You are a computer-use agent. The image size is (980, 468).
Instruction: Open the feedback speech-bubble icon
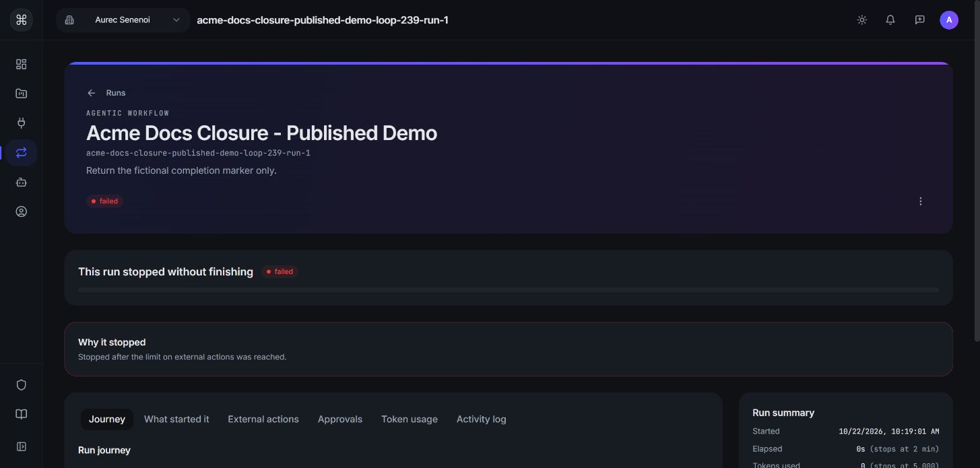click(919, 20)
